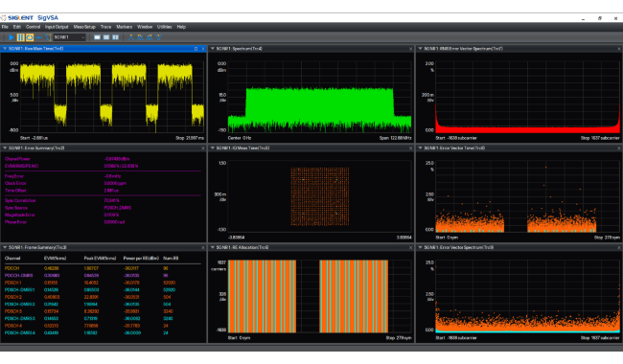Open the Window menu
623x364 pixels.
point(145,27)
